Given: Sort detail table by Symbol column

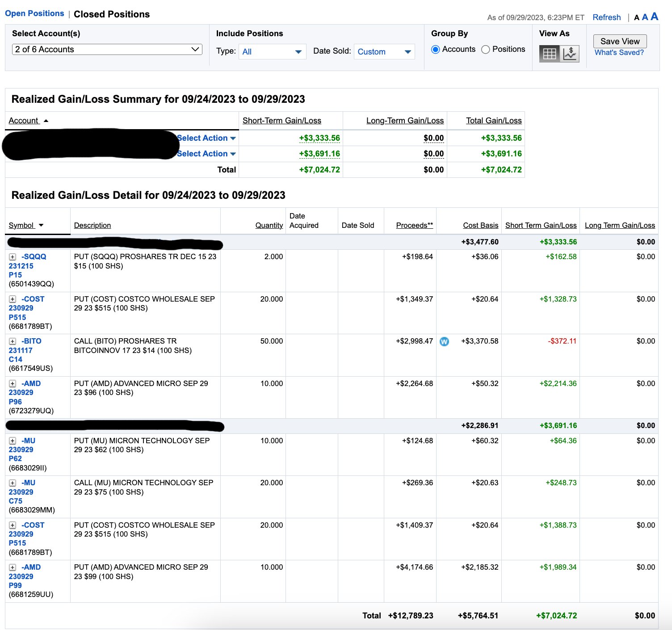Looking at the screenshot, I should (21, 226).
